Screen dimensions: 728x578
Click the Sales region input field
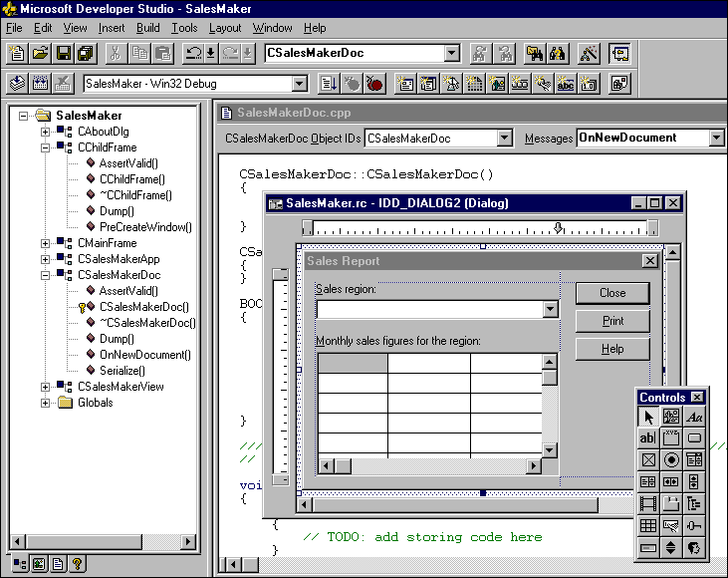[430, 309]
